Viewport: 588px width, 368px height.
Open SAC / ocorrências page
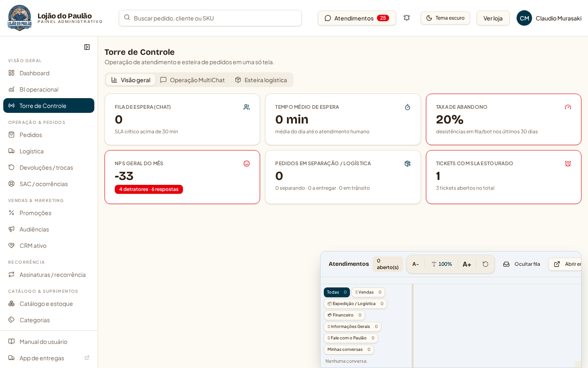click(x=49, y=184)
